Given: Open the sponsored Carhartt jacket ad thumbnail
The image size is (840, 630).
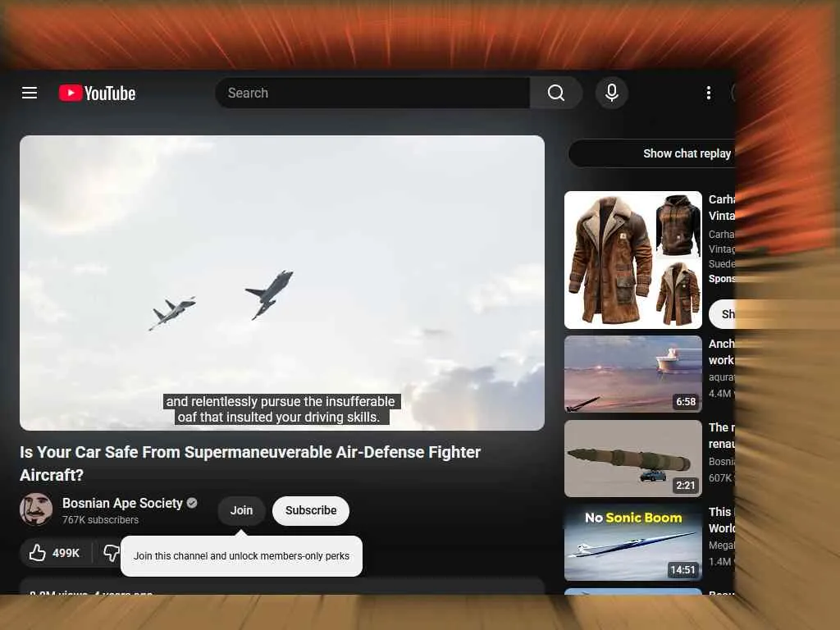Looking at the screenshot, I should point(632,260).
